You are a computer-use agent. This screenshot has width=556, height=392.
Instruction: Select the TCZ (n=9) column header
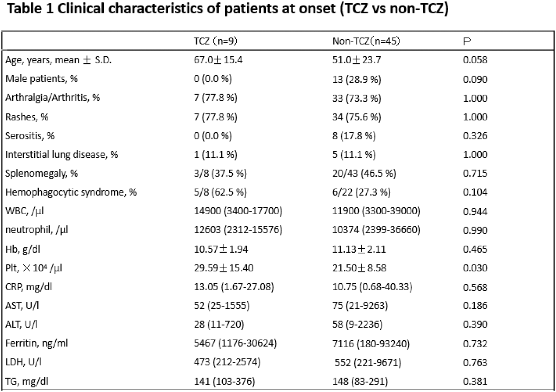click(216, 42)
